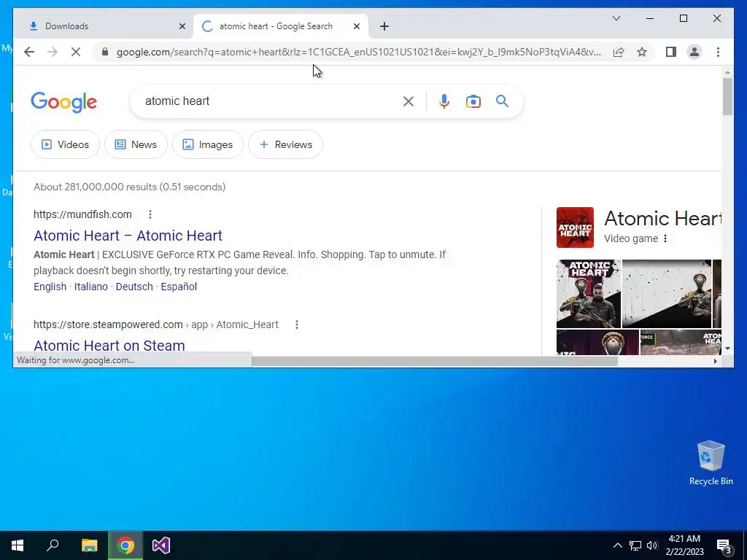Close the Downloads tab
Image resolution: width=747 pixels, height=560 pixels.
coord(182,26)
